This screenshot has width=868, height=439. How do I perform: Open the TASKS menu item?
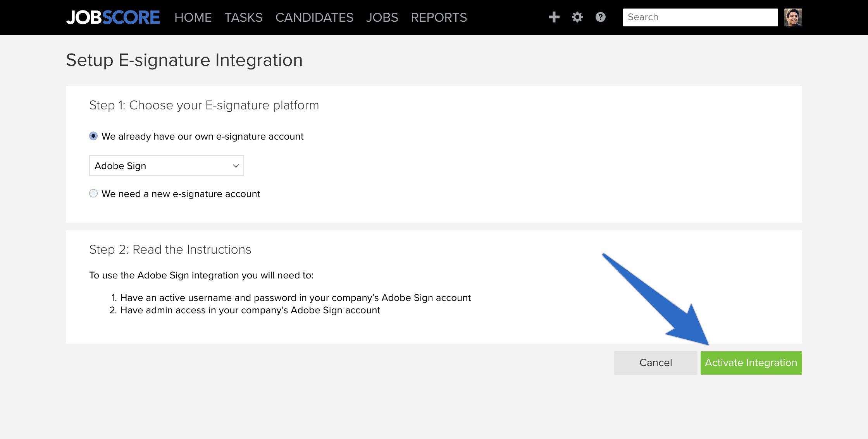[243, 17]
